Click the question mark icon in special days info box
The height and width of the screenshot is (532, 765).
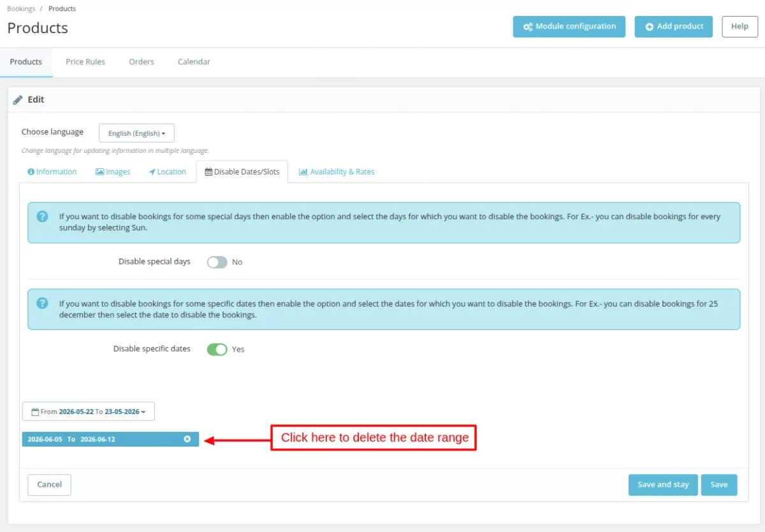[42, 217]
